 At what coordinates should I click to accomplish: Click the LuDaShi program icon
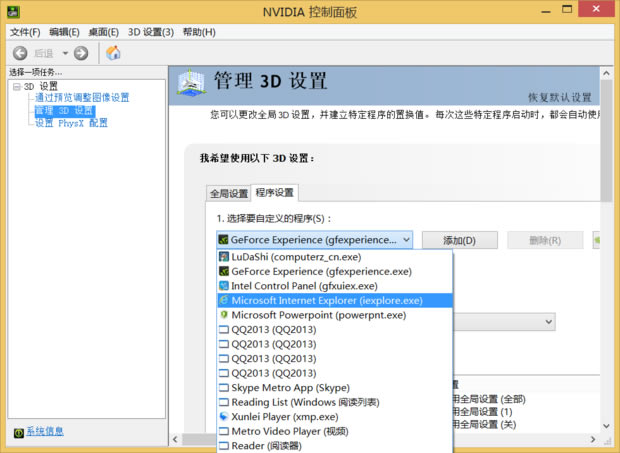tap(224, 257)
